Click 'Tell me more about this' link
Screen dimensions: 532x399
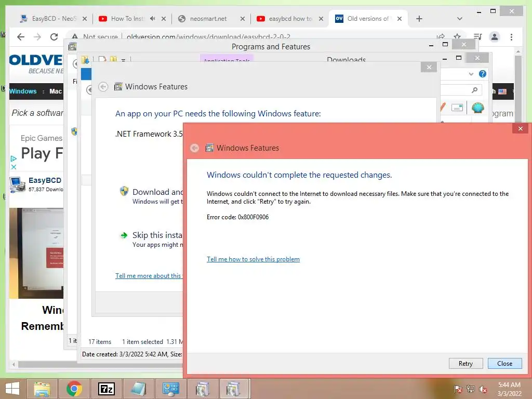pyautogui.click(x=149, y=276)
